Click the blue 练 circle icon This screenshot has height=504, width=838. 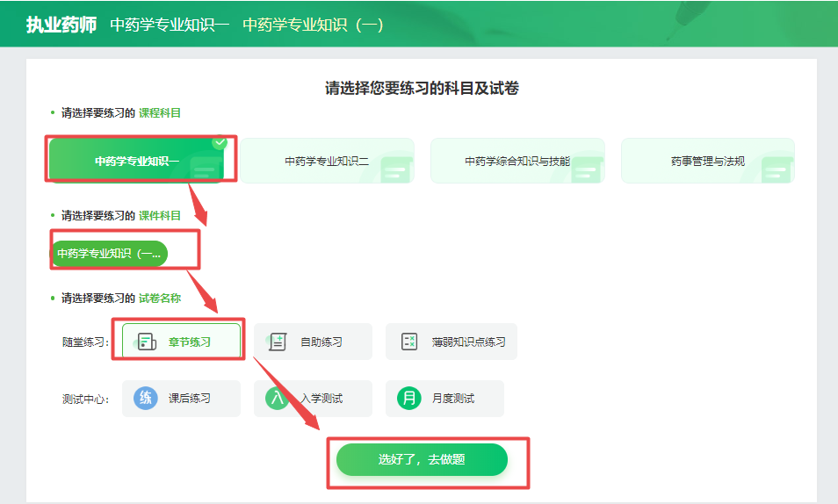146,398
